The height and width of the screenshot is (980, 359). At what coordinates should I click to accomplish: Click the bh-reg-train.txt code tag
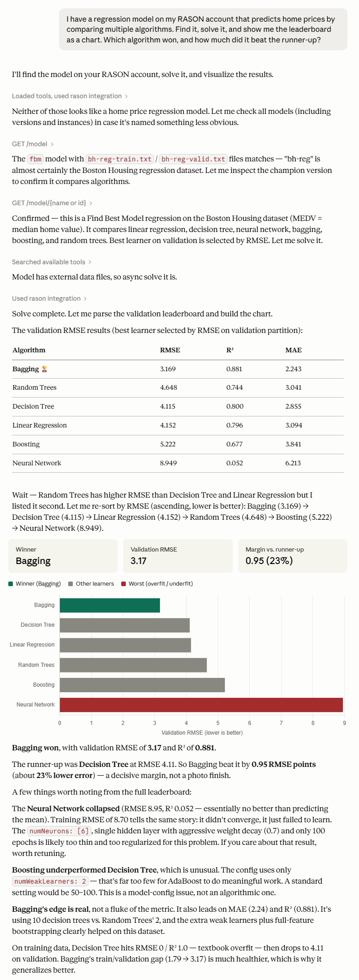[120, 159]
